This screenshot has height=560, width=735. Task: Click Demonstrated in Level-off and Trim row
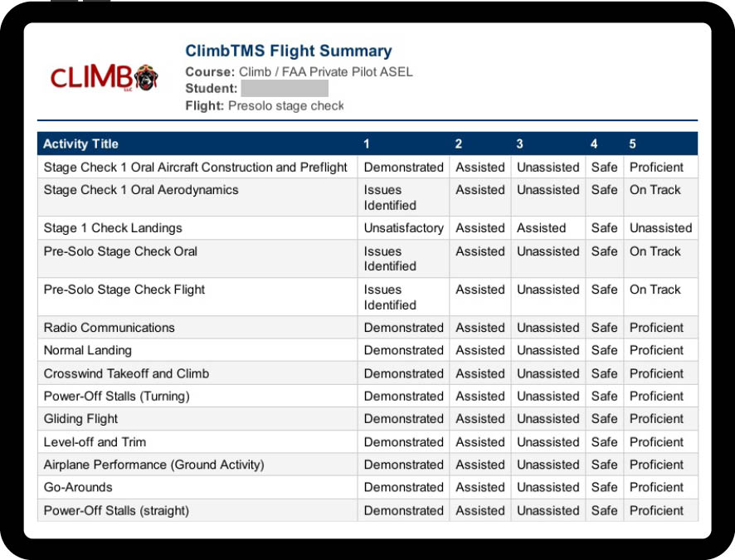point(404,442)
